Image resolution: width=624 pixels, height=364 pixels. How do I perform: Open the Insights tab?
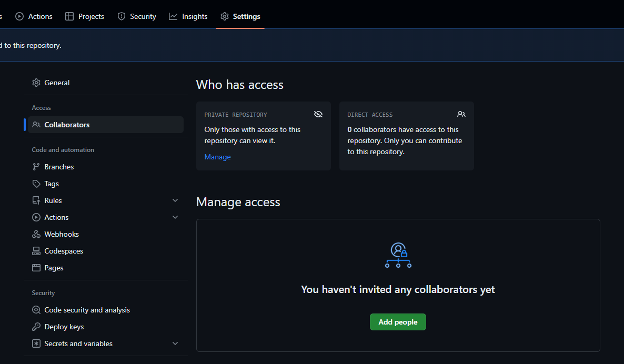coord(188,16)
